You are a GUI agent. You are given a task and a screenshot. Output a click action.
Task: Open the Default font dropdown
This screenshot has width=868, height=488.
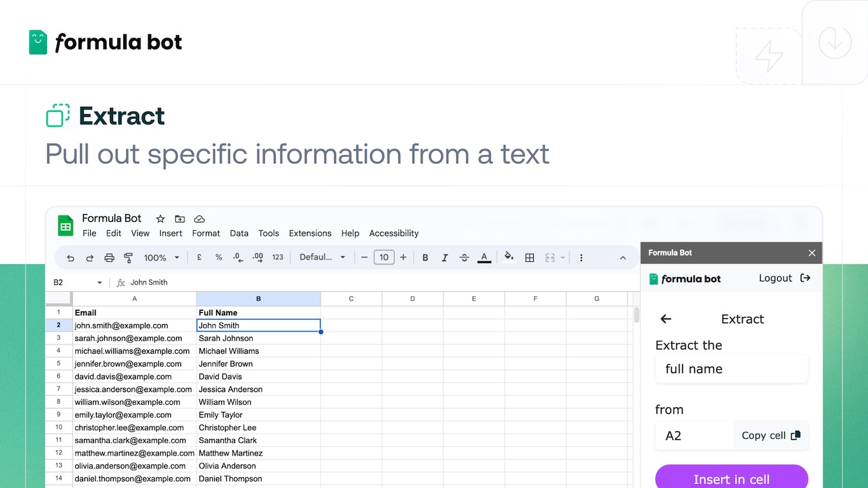click(323, 257)
